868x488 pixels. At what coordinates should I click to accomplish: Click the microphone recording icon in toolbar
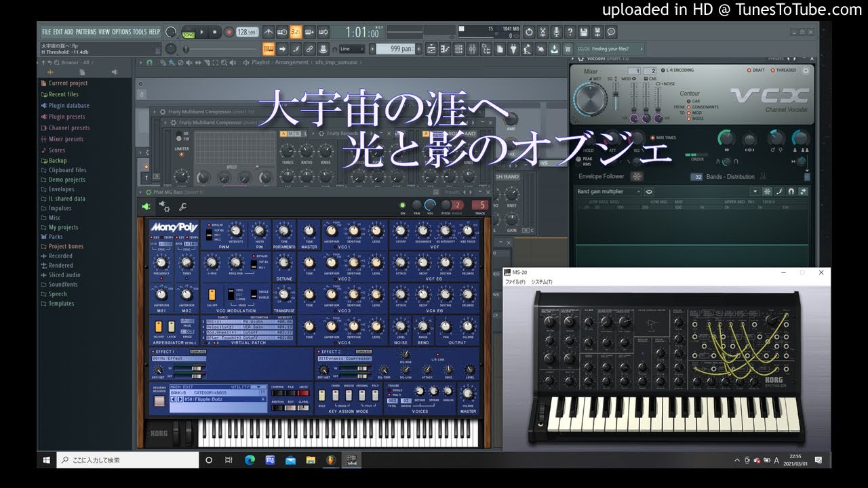pyautogui.click(x=556, y=32)
